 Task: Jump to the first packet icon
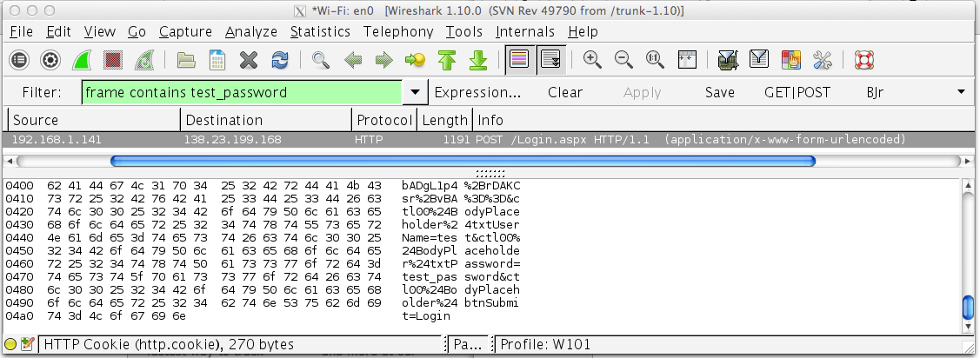click(447, 60)
